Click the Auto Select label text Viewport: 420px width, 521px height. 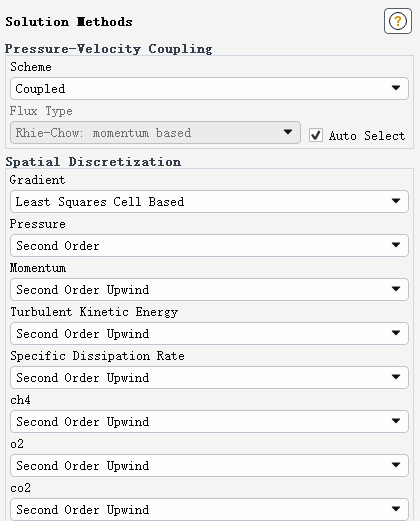click(367, 136)
